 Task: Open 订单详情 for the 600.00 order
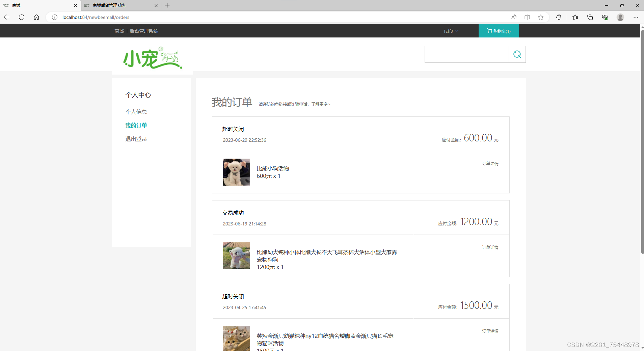(490, 163)
